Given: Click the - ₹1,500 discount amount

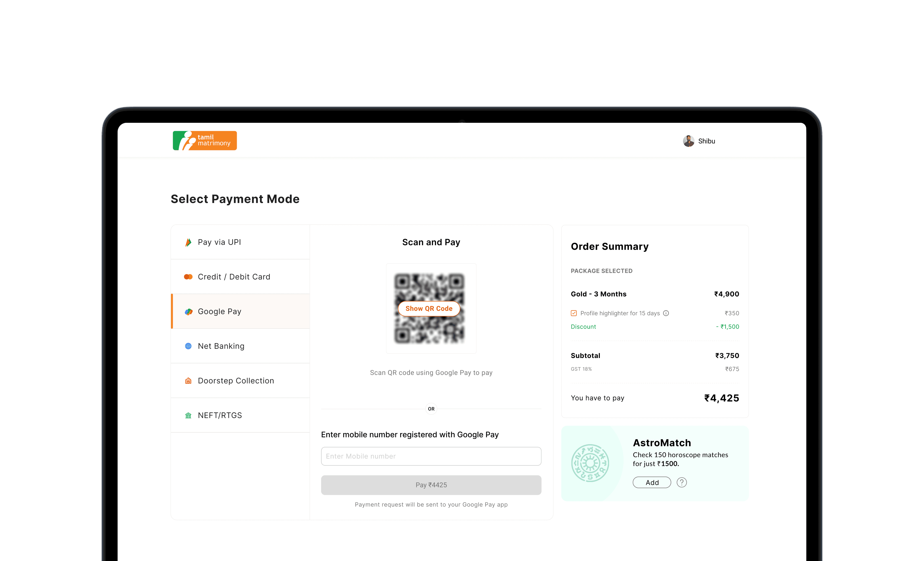Looking at the screenshot, I should [x=728, y=327].
